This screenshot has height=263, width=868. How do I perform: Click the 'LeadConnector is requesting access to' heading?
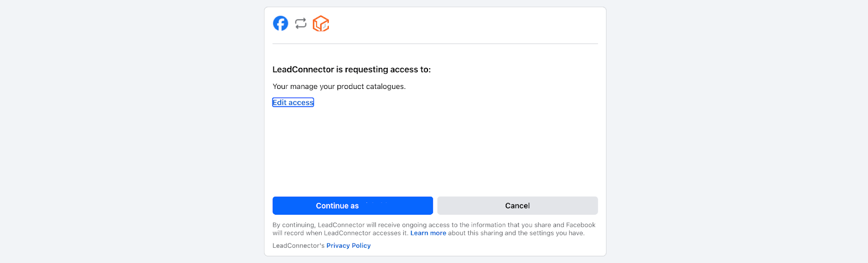[352, 69]
